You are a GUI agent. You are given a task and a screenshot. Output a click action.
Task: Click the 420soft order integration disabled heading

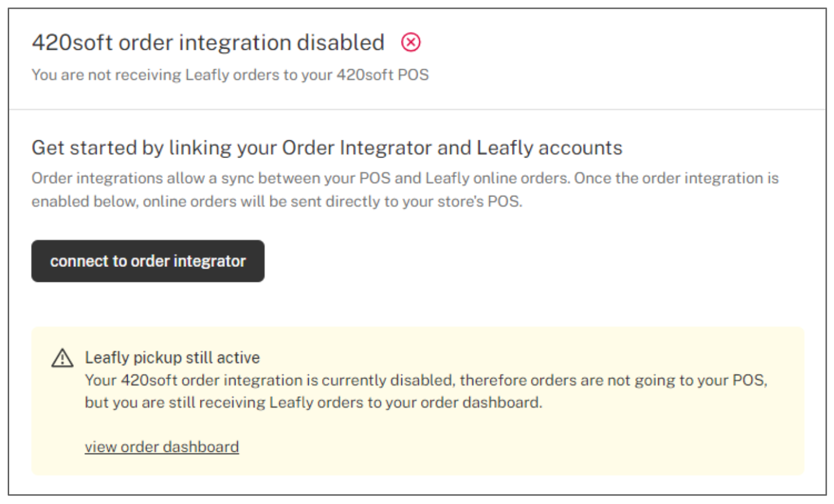point(208,43)
